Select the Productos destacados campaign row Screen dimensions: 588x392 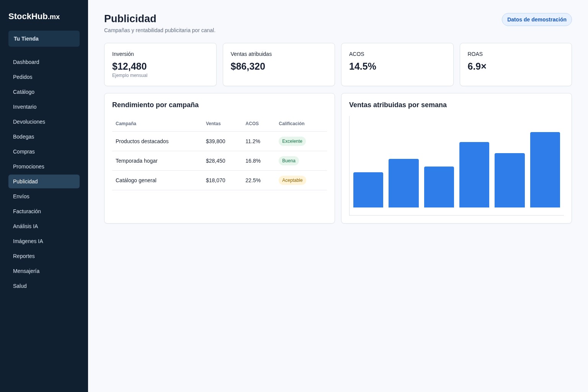click(219, 141)
